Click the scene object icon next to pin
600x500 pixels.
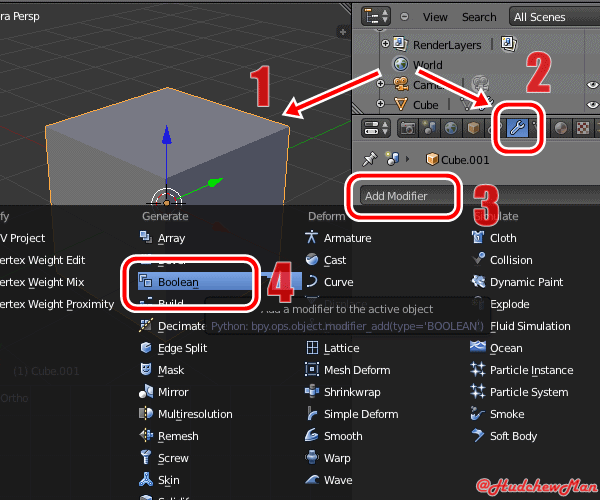392,158
